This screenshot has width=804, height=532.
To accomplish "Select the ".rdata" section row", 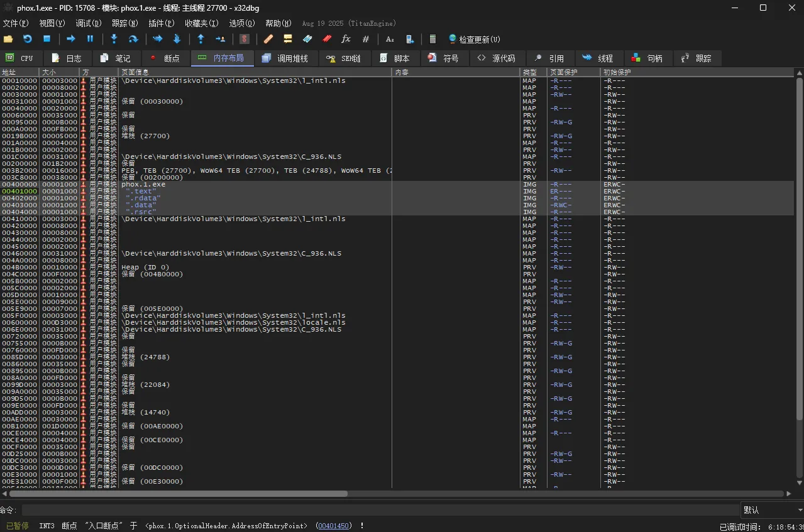I will [x=397, y=198].
